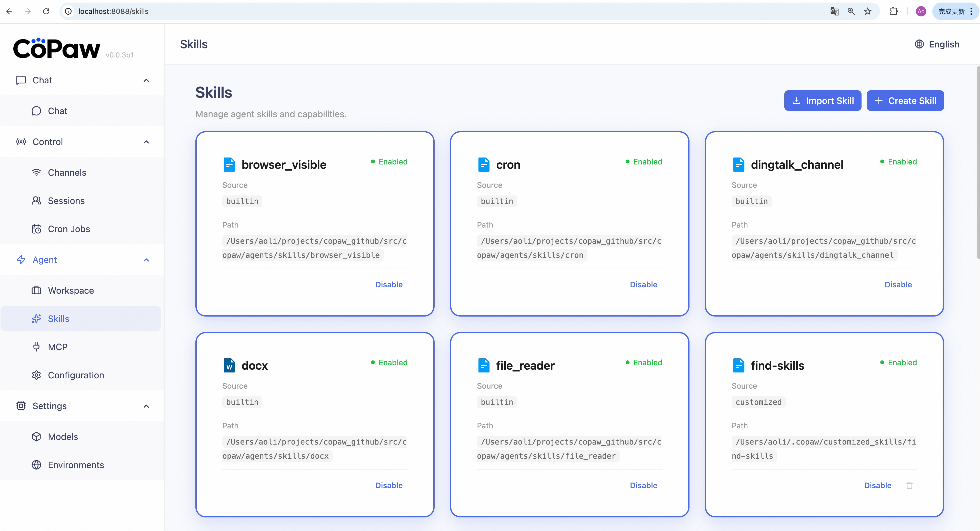Open the browser extensions puzzle icon
This screenshot has height=531, width=980.
click(893, 12)
